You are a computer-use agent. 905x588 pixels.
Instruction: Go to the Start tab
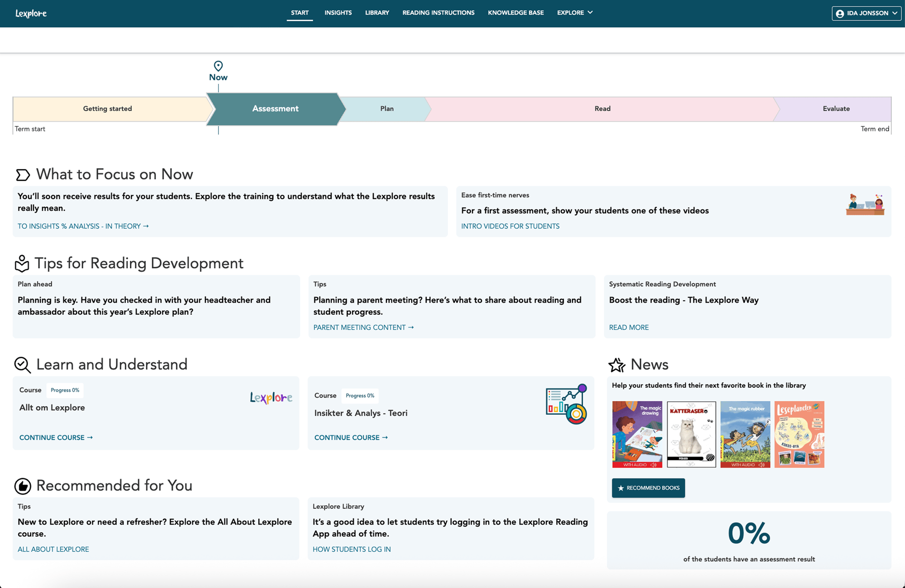(300, 13)
